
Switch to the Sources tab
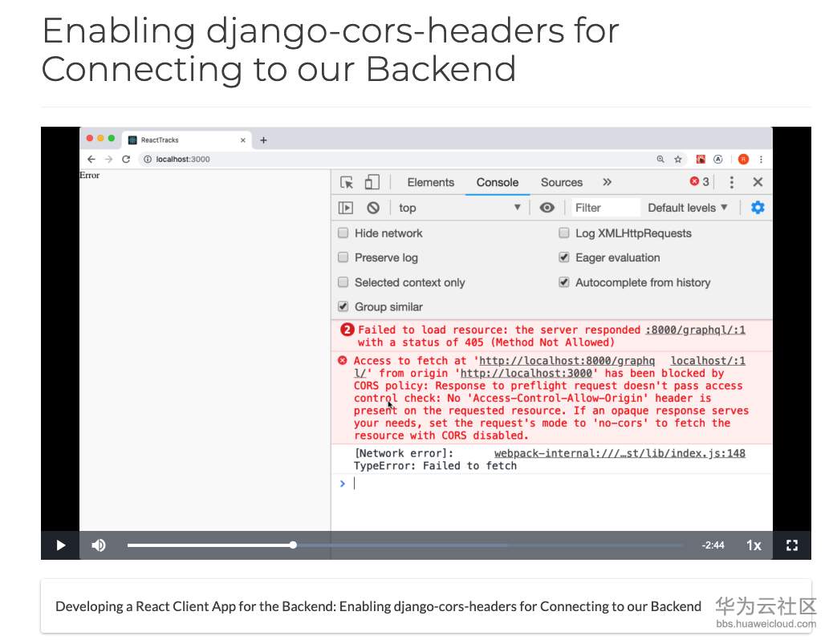(562, 182)
